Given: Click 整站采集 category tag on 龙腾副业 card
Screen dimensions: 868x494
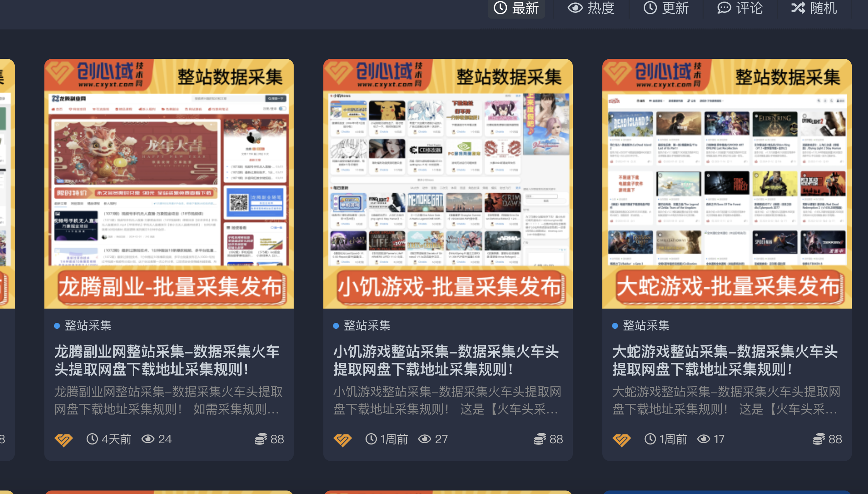Looking at the screenshot, I should [x=88, y=326].
